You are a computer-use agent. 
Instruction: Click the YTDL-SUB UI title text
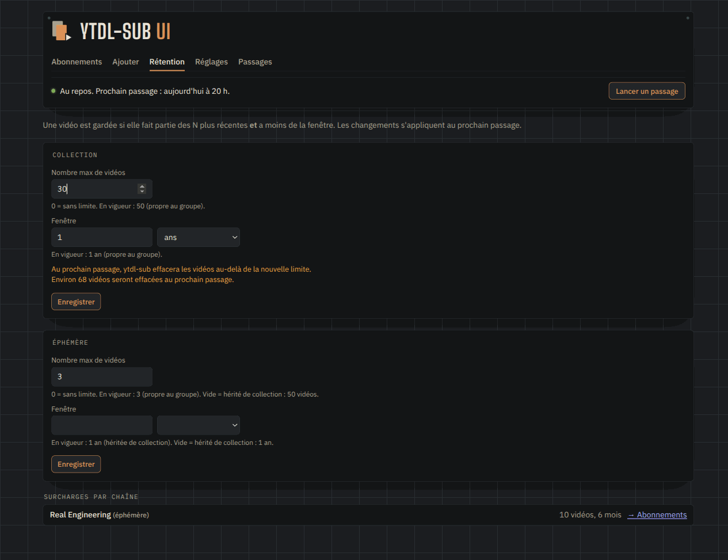pyautogui.click(x=125, y=31)
